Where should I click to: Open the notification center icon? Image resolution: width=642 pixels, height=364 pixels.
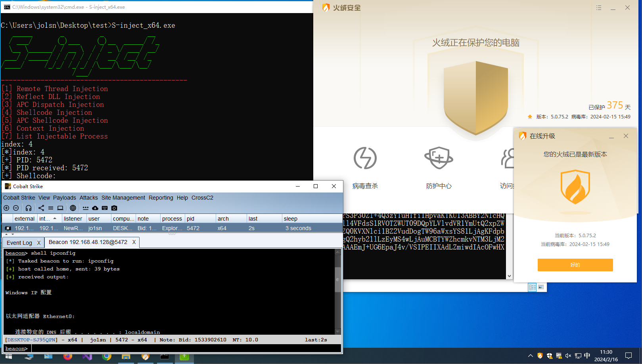pos(629,356)
